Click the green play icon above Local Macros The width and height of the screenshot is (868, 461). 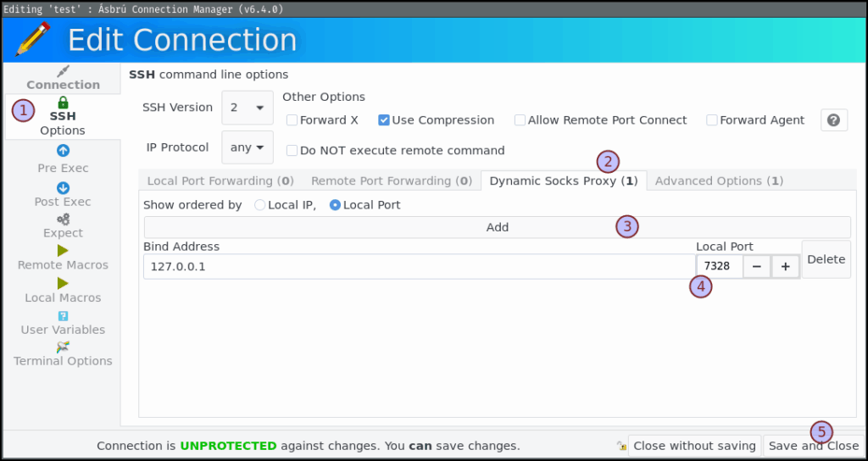63,283
